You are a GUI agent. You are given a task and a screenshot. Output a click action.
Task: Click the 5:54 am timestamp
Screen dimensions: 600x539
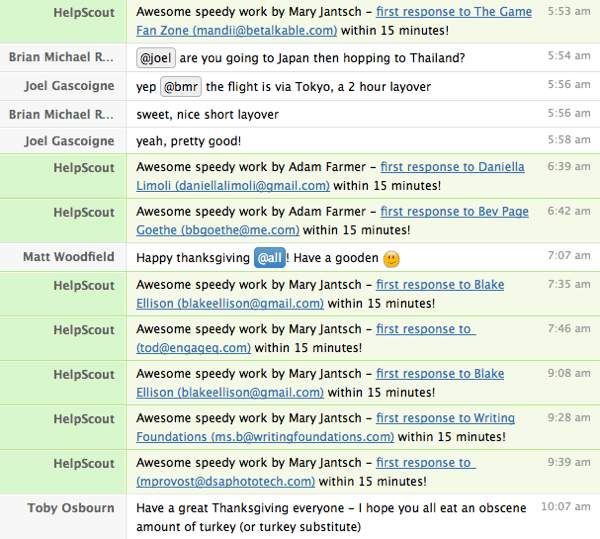(569, 56)
